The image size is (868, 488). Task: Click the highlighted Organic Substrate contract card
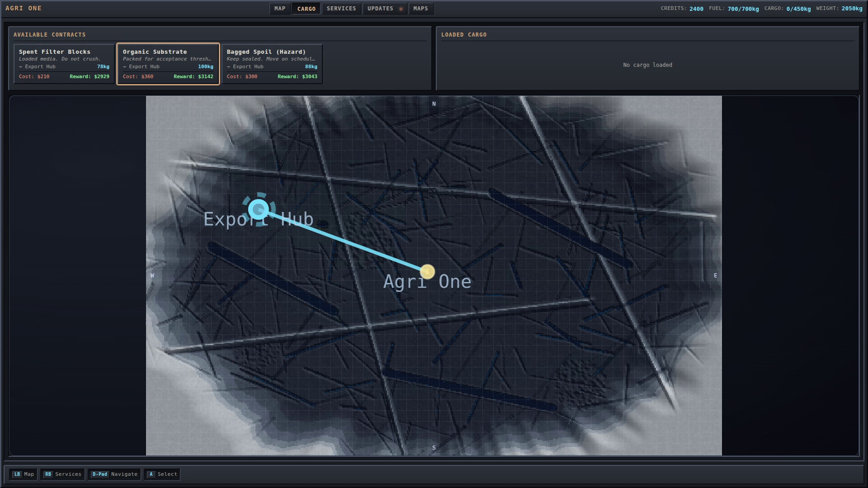pos(168,63)
